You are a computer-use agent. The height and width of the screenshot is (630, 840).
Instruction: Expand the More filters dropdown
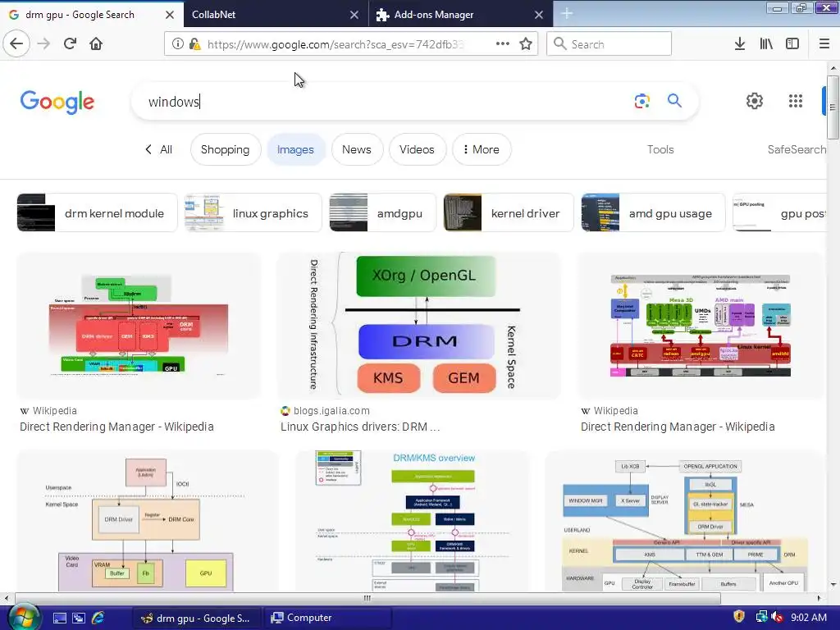[481, 149]
